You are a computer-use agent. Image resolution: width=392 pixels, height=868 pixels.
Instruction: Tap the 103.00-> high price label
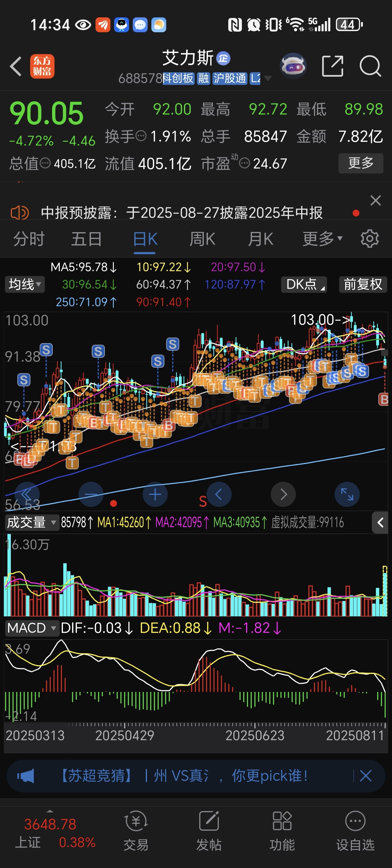click(x=320, y=319)
